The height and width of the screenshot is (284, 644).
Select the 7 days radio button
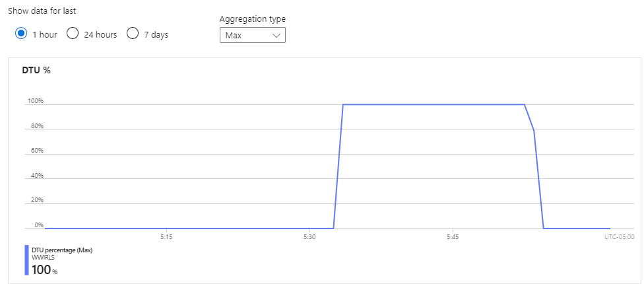[x=132, y=34]
